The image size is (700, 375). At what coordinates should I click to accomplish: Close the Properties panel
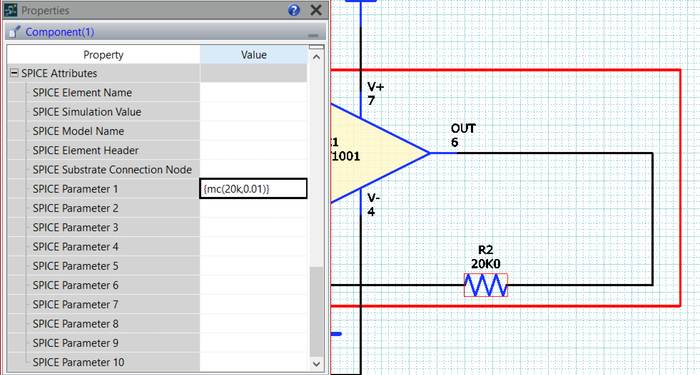coord(316,10)
